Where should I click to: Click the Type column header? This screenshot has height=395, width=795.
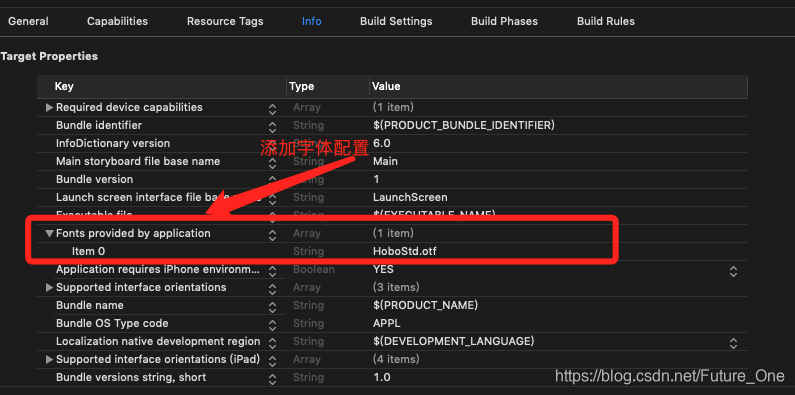click(302, 86)
